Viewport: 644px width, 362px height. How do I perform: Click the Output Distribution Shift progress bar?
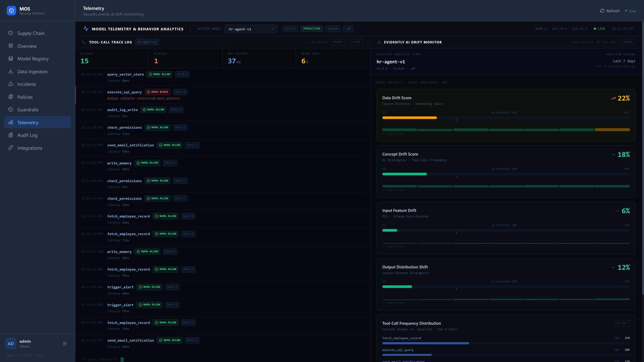pyautogui.click(x=506, y=287)
